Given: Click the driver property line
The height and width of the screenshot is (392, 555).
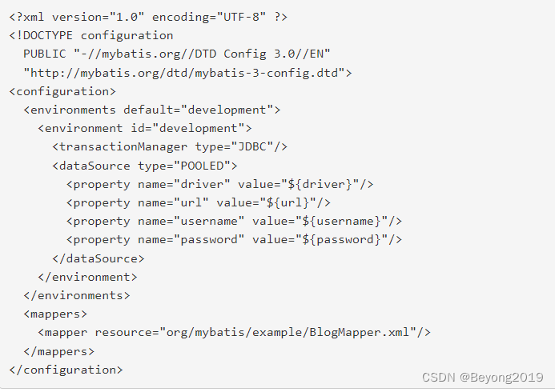Looking at the screenshot, I should point(219,184).
